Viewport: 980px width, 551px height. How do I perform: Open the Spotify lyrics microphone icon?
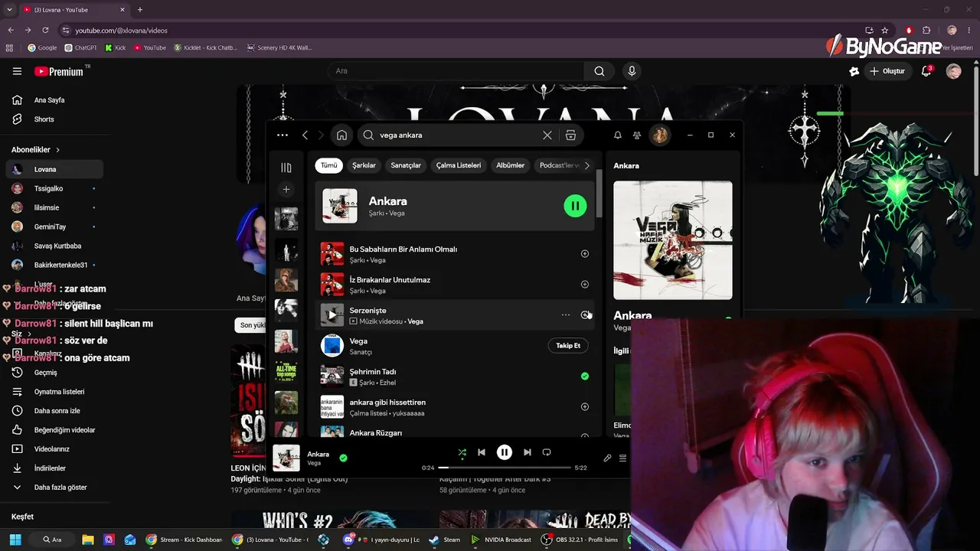point(607,458)
